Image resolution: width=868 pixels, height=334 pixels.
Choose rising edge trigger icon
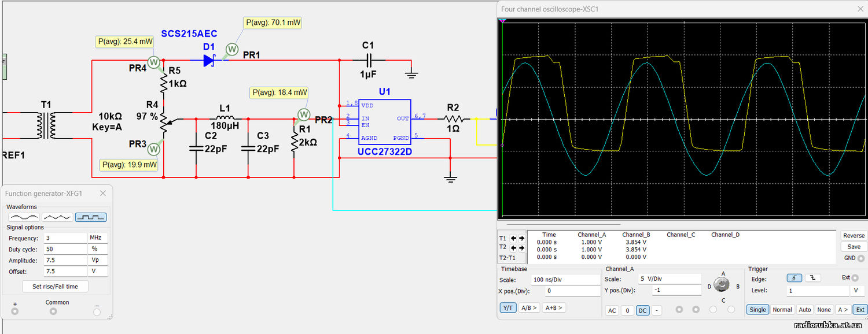click(796, 278)
